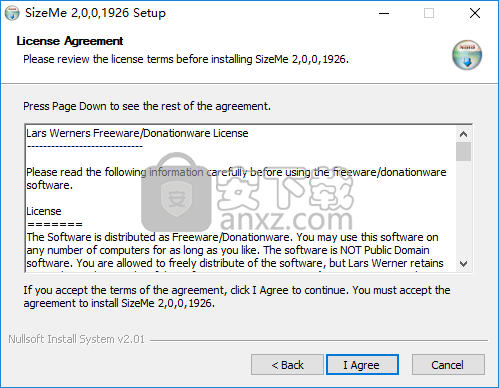This screenshot has width=499, height=388.
Task: Click the license scrollbar up arrow
Action: pyautogui.click(x=463, y=134)
